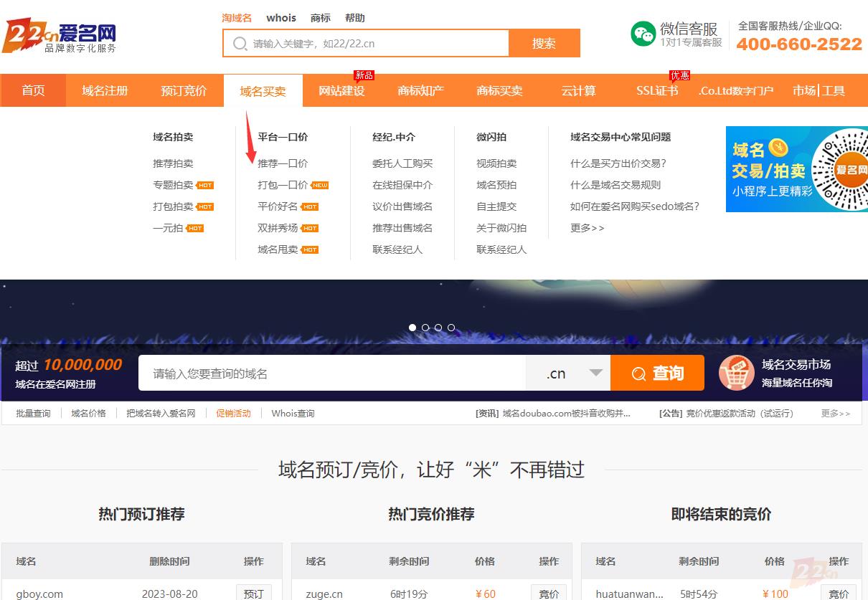
Task: Click the green WeChat customer service icon
Action: [x=643, y=34]
